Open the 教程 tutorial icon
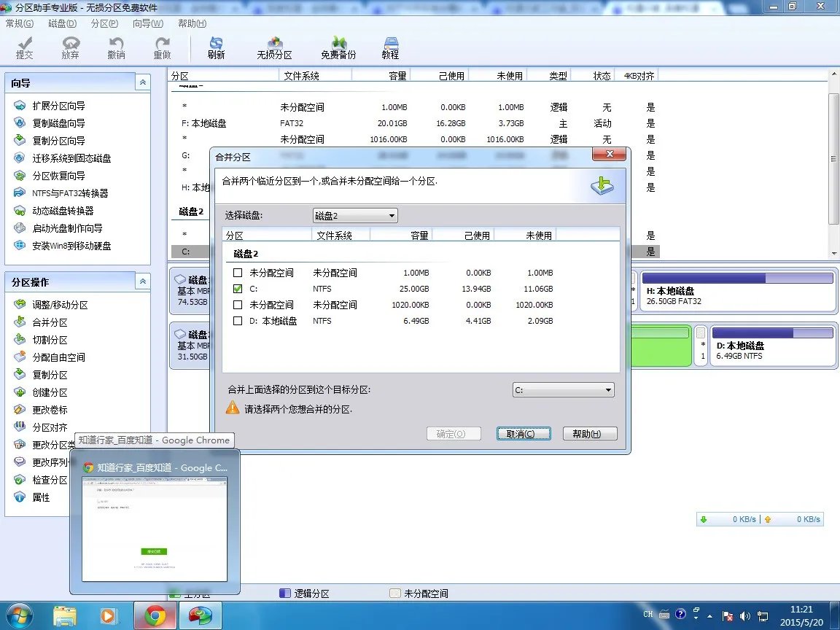Viewport: 840px width, 630px height. pos(390,48)
